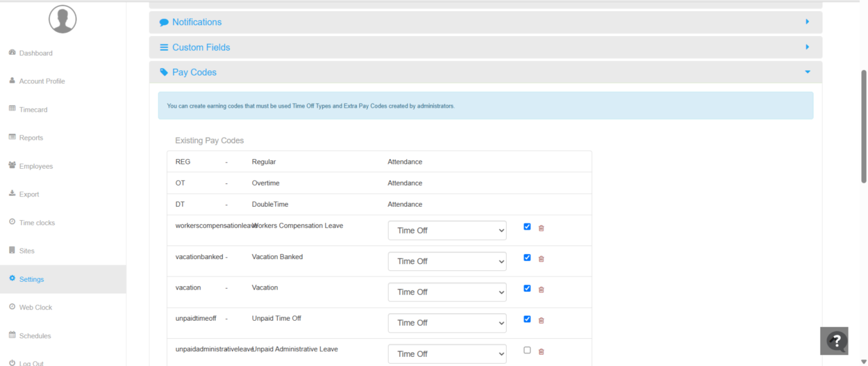The height and width of the screenshot is (366, 868).
Task: Click the Sites sidebar icon
Action: pyautogui.click(x=11, y=250)
